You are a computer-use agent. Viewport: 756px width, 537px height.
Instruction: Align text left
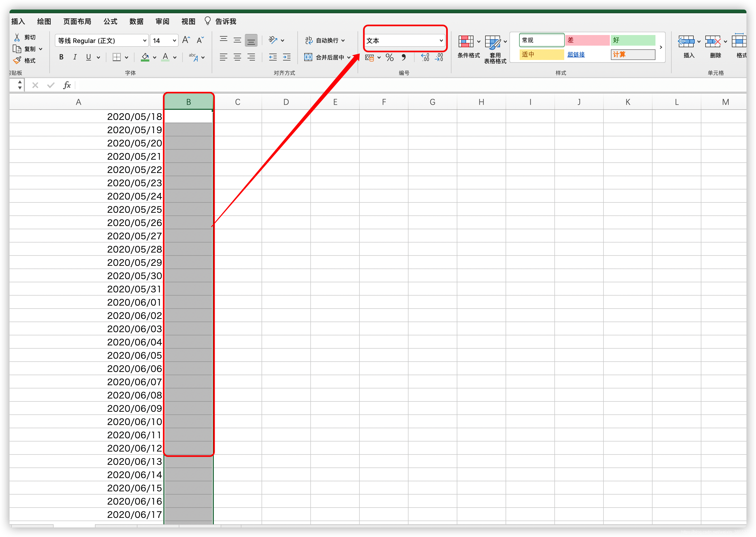(223, 57)
